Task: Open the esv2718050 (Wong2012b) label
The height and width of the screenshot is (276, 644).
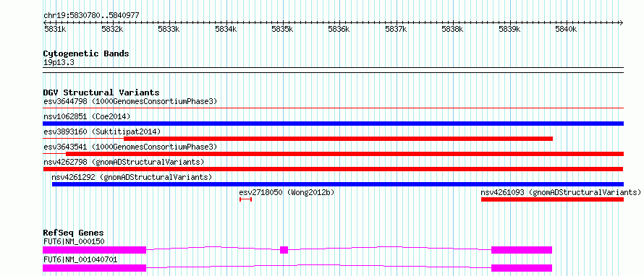Action: tap(287, 192)
